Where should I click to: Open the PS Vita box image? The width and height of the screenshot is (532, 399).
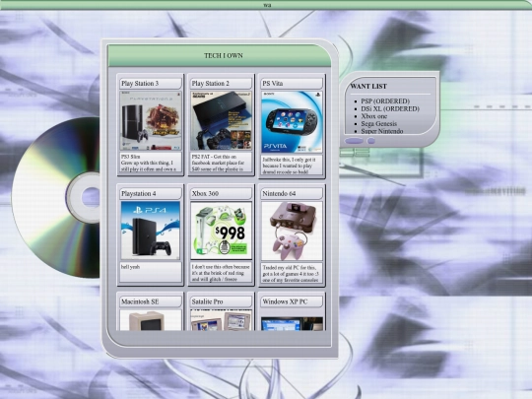click(x=292, y=122)
